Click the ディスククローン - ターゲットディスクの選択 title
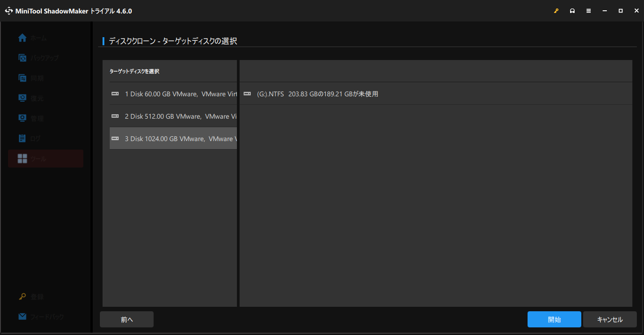 [x=173, y=41]
